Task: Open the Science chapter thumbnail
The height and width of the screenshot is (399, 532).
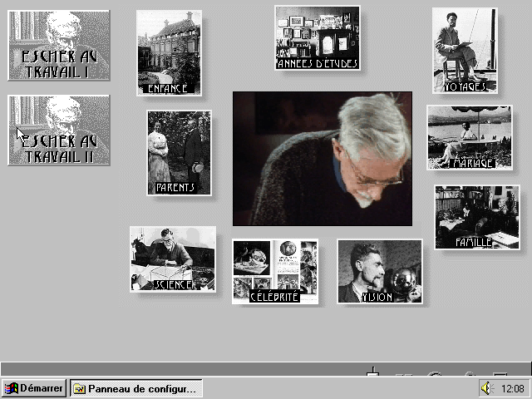Action: [x=173, y=259]
